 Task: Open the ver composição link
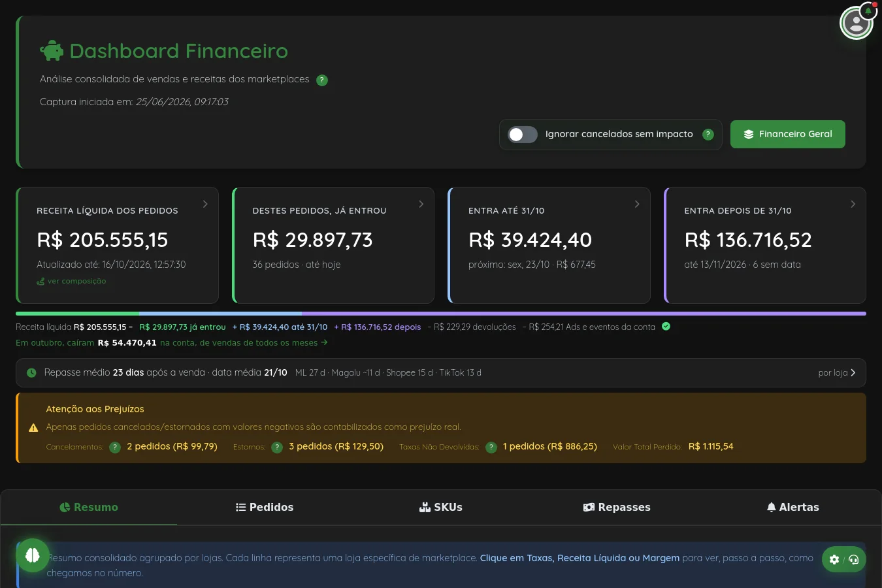[71, 282]
